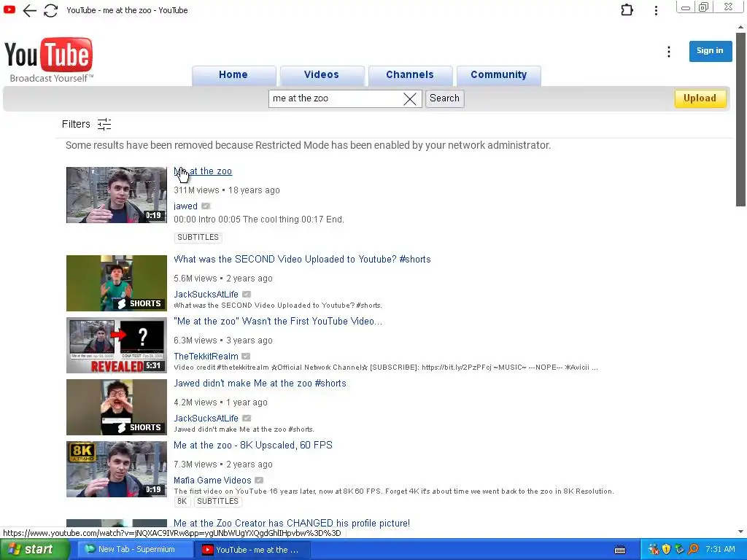The width and height of the screenshot is (747, 560).
Task: Open the Filters options icon
Action: 104,124
